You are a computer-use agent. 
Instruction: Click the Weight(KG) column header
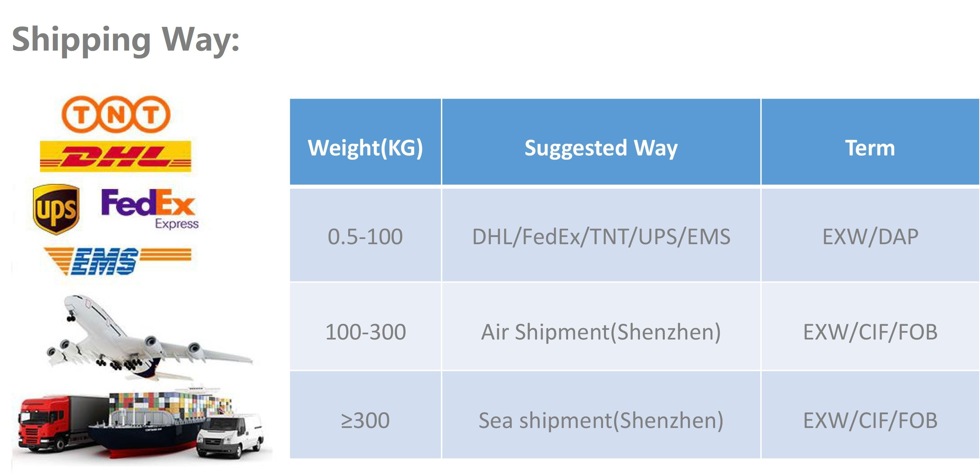[365, 148]
